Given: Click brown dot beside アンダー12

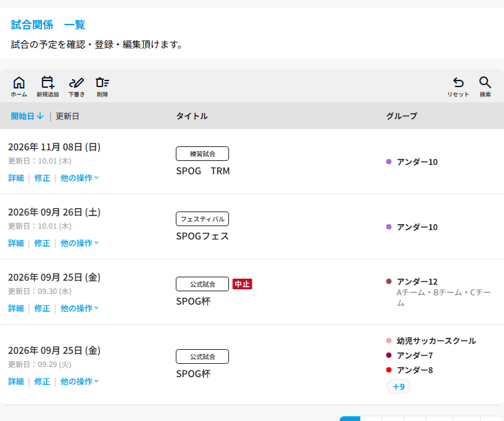Looking at the screenshot, I should click(x=389, y=281).
